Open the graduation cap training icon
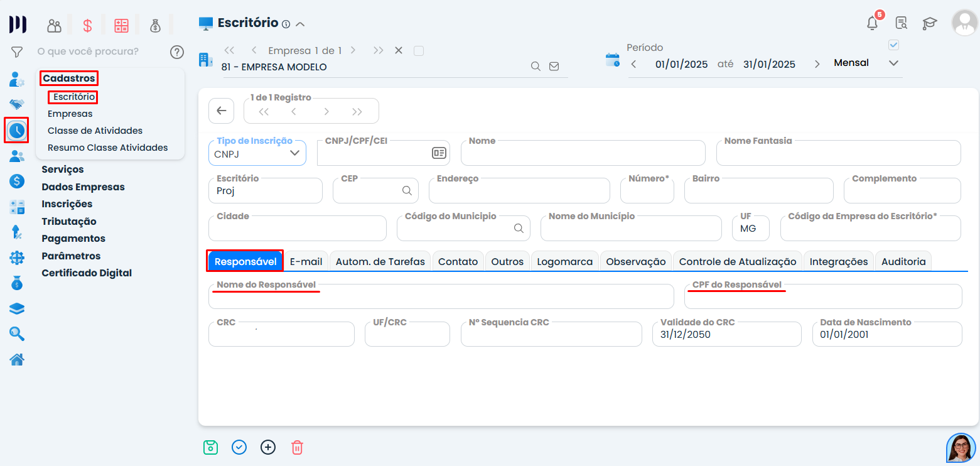This screenshot has width=980, height=466. [929, 23]
